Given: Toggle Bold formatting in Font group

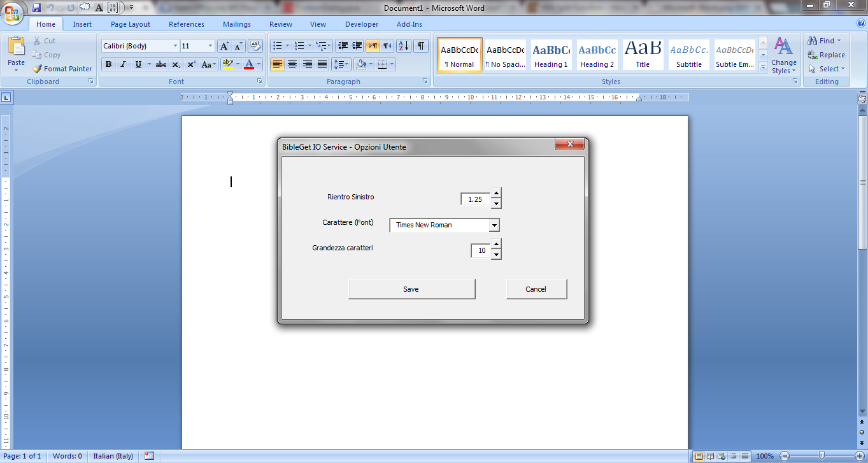Looking at the screenshot, I should pos(108,64).
